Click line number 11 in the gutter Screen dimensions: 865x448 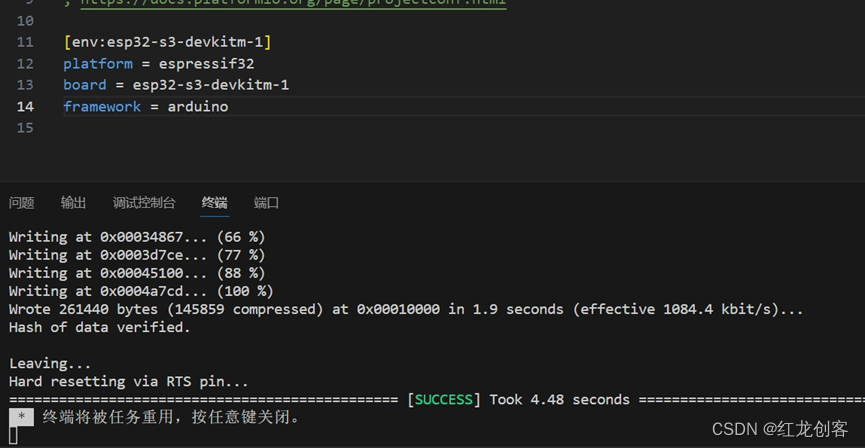25,42
